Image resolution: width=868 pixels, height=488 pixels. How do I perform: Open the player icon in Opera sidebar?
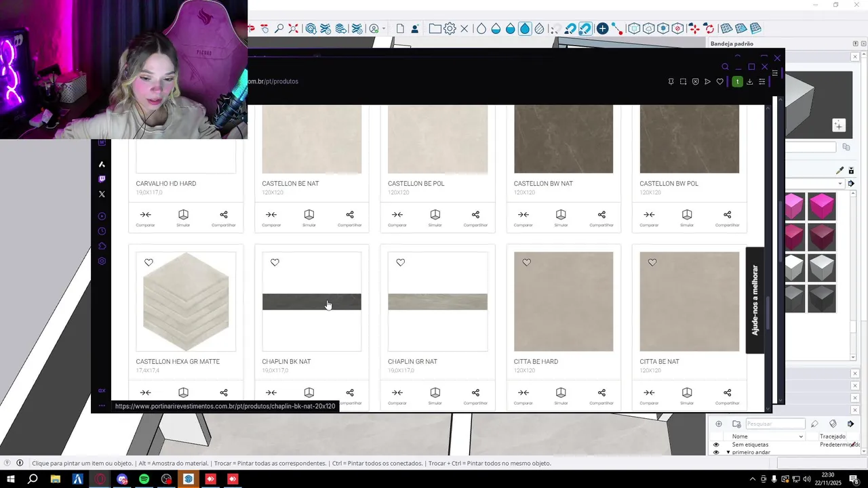102,216
